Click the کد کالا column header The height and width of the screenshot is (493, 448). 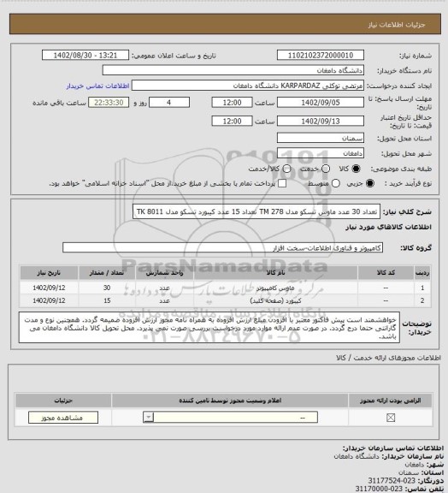(x=386, y=272)
